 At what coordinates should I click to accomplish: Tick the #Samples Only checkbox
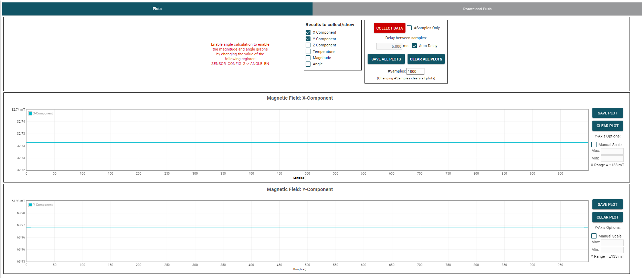[409, 28]
